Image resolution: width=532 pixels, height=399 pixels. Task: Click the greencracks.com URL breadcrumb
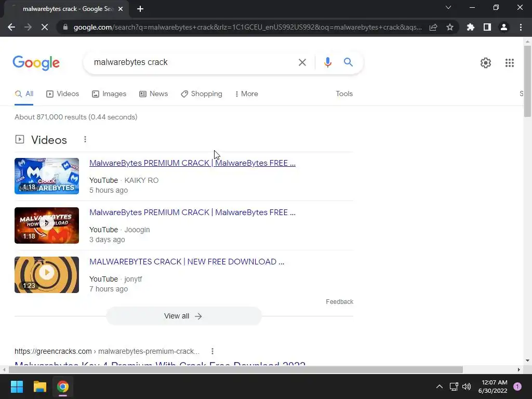click(107, 351)
